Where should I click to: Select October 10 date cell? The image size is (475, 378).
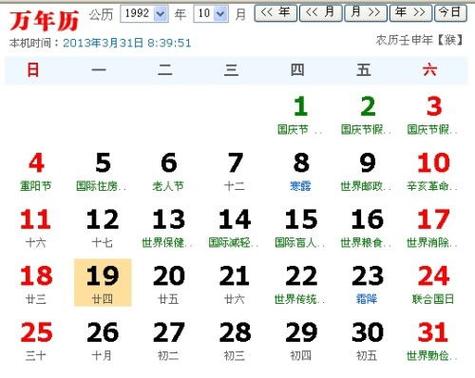[433, 172]
